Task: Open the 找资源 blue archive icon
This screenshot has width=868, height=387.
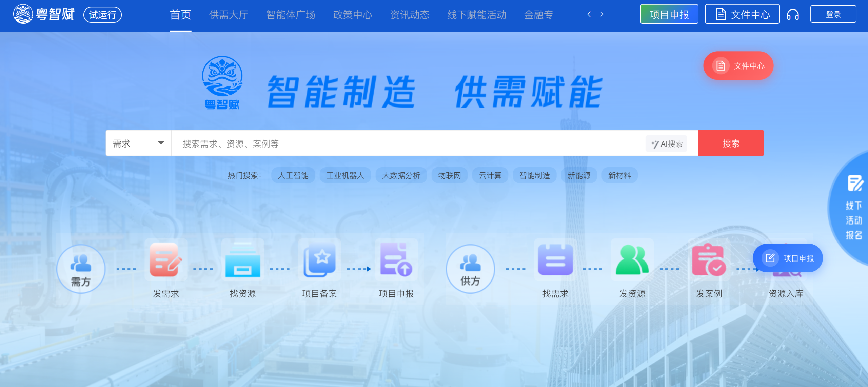Action: pyautogui.click(x=243, y=260)
